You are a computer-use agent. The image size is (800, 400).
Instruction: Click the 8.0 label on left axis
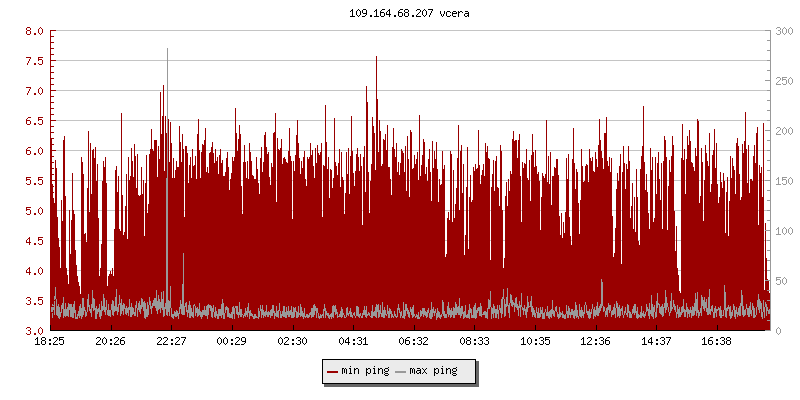pos(34,31)
